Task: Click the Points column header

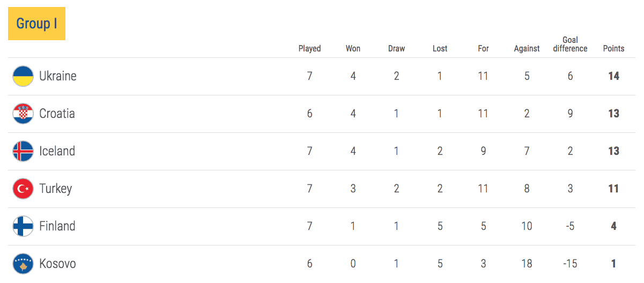Action: [613, 48]
